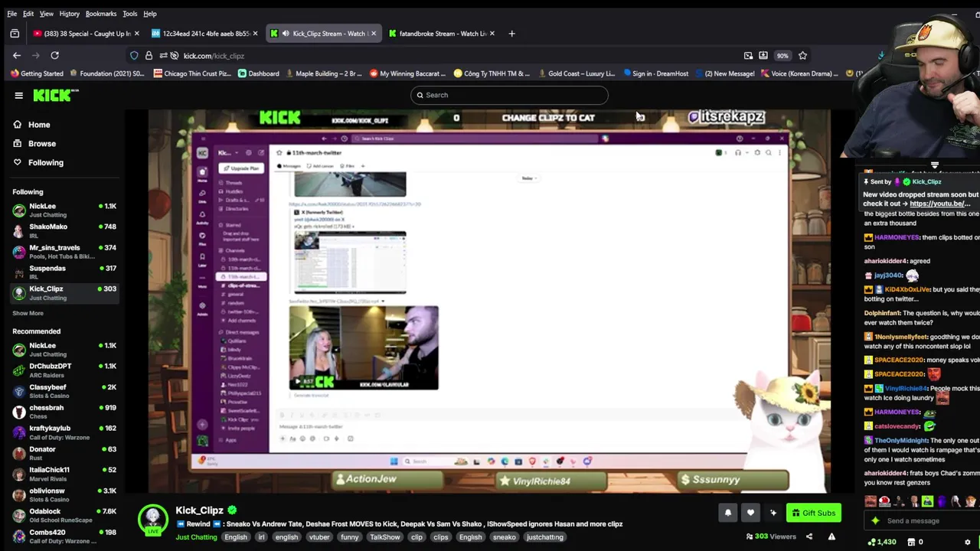Open the Bookmarks menu
980x551 pixels.
pyautogui.click(x=101, y=14)
